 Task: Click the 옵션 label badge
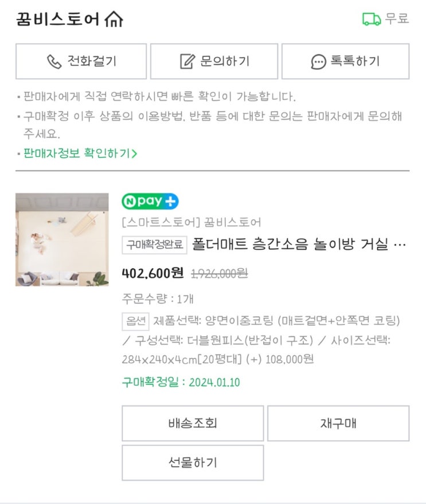pos(135,321)
